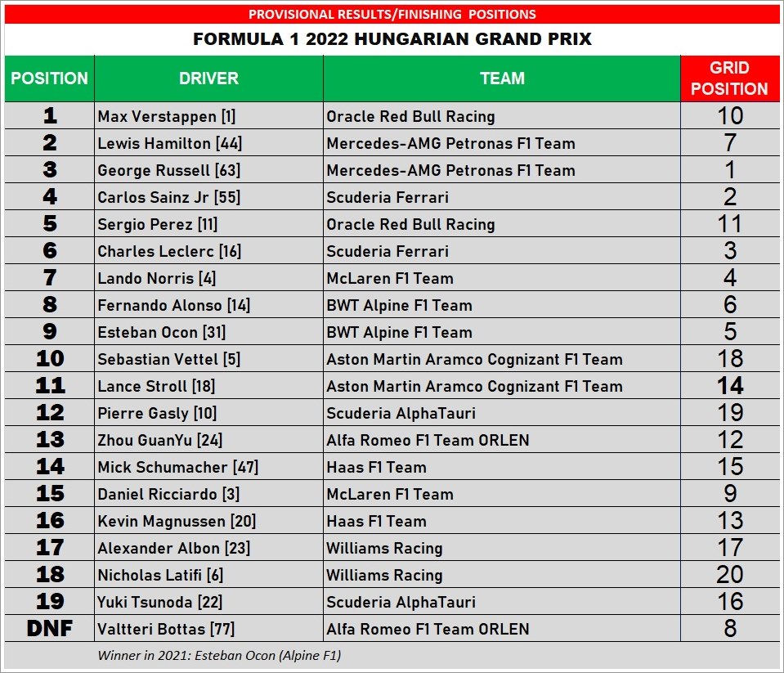Screen dimensions: 784x673
Task: Click the Valtteri Bottas [77] cell
Action: (208, 629)
